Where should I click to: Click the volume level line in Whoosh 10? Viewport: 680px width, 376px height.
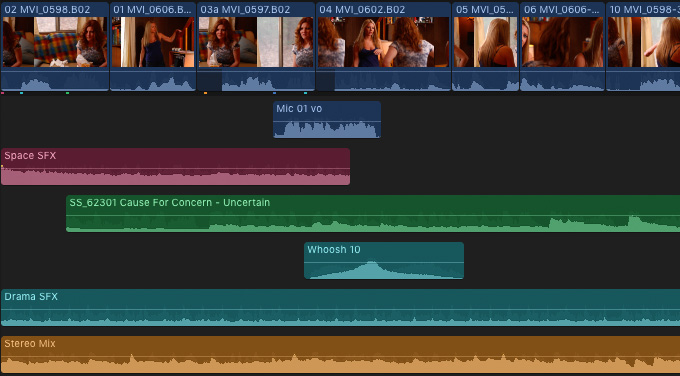click(x=384, y=262)
